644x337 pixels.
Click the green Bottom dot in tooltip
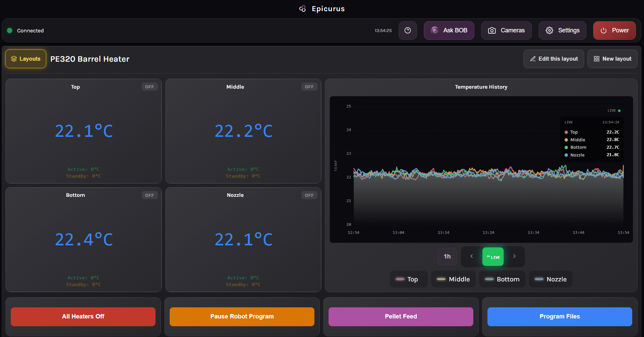(x=566, y=147)
